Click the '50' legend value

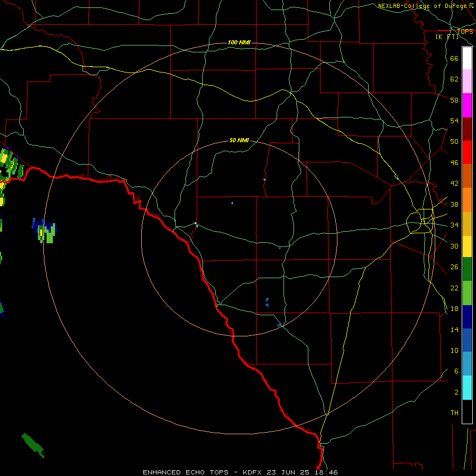454,142
